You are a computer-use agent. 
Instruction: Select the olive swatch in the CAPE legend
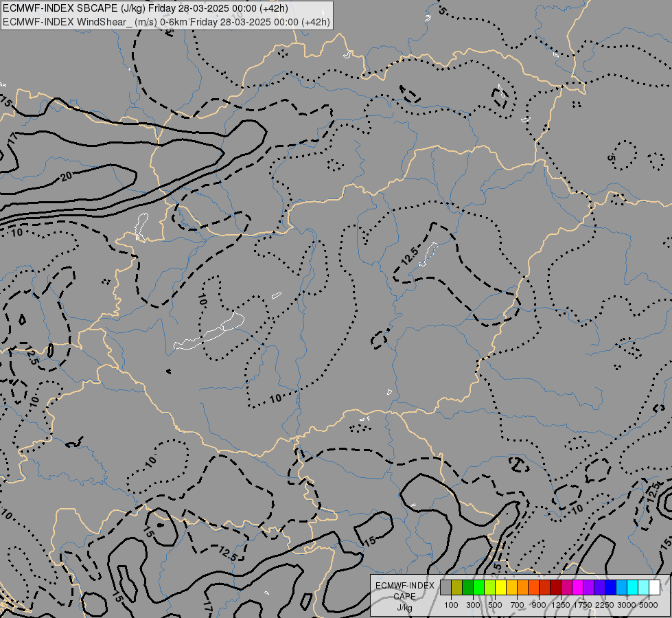point(457,587)
